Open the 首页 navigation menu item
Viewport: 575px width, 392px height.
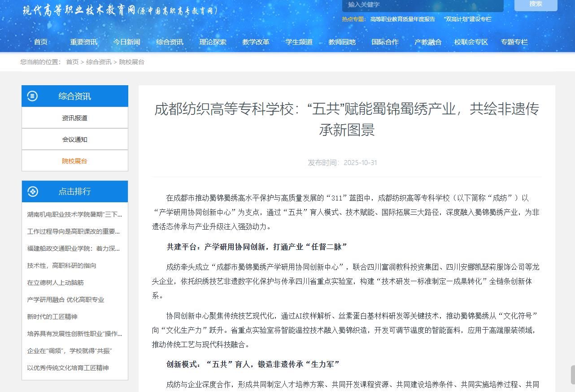pyautogui.click(x=41, y=42)
